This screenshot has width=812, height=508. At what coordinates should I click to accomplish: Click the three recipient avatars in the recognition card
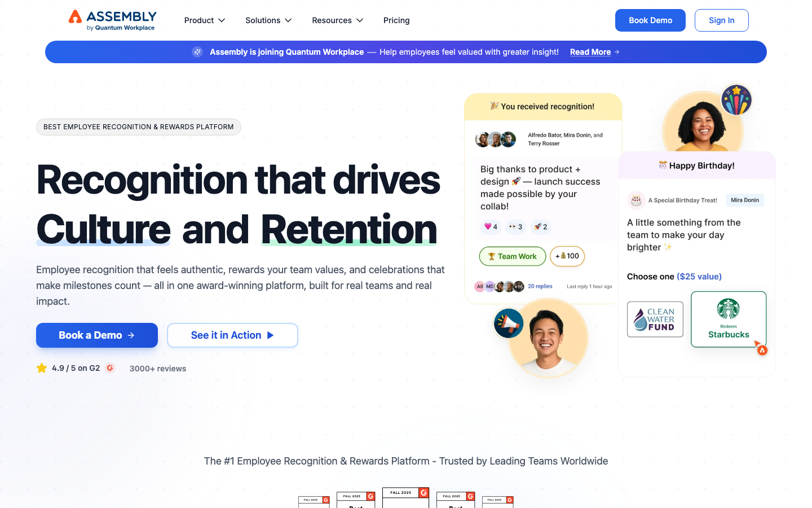496,139
